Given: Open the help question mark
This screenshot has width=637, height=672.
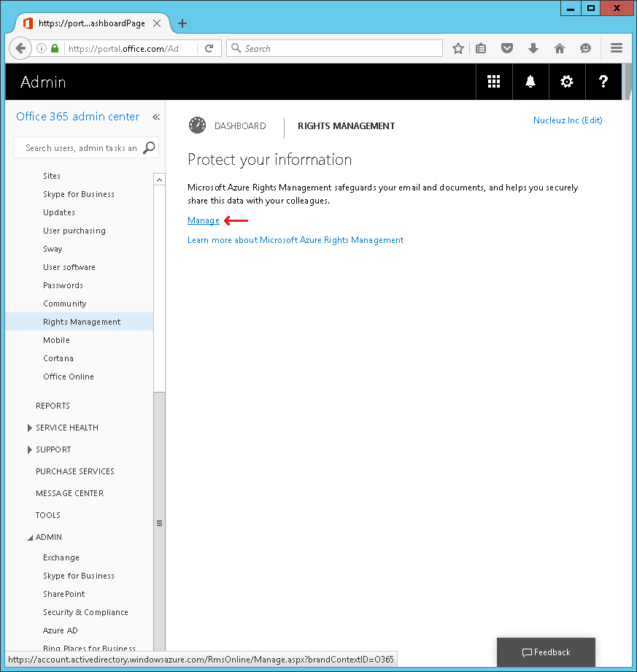Looking at the screenshot, I should click(x=603, y=82).
